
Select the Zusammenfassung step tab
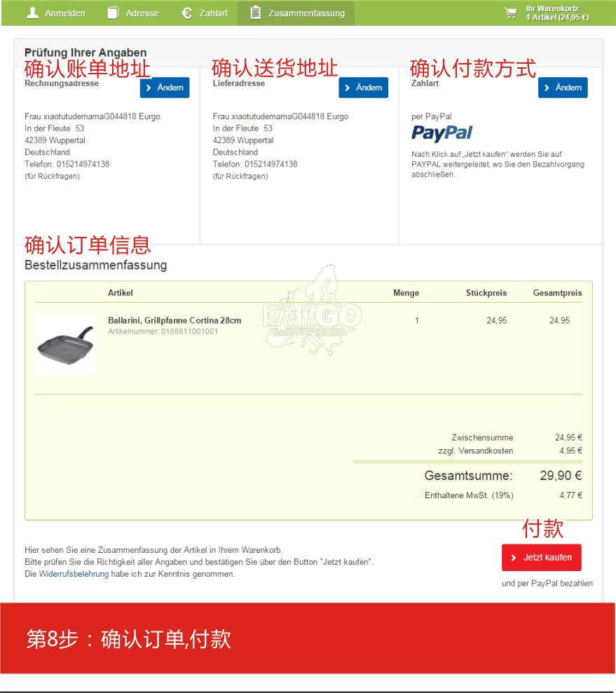point(296,13)
